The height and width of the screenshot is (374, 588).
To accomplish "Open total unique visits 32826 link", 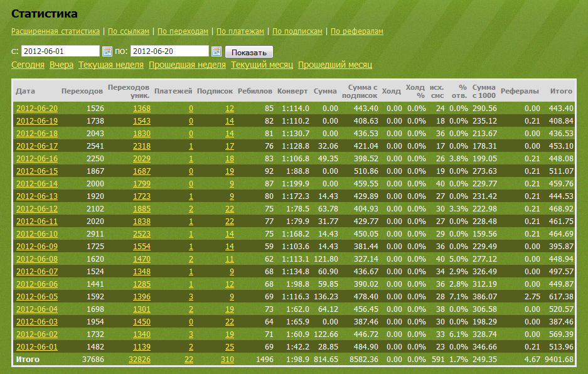I will [139, 360].
